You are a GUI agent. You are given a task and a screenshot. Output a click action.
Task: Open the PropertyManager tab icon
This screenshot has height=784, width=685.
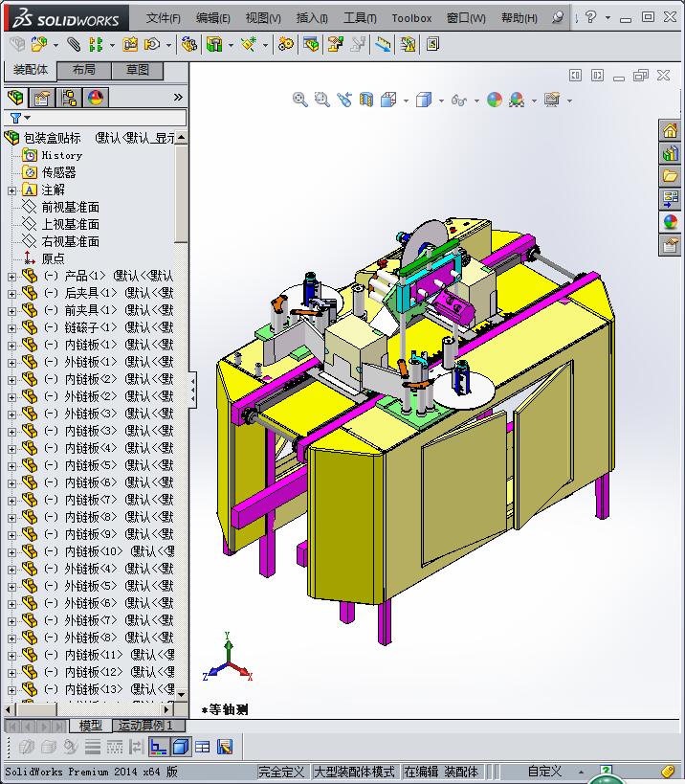point(42,97)
